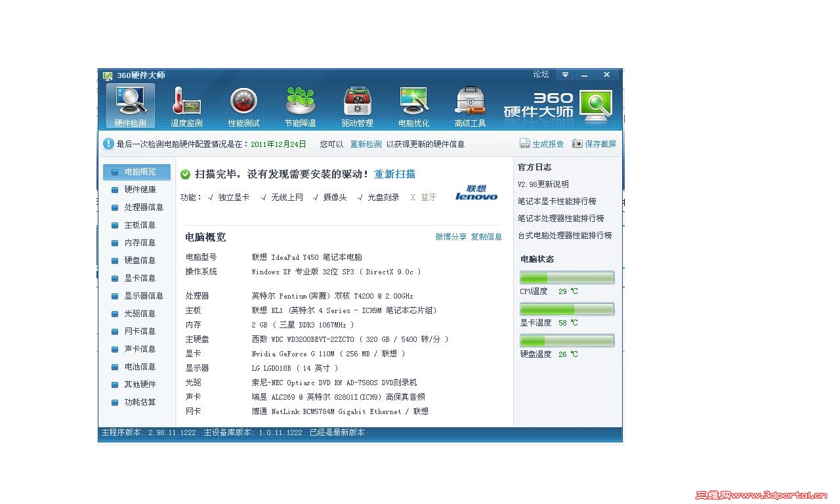Click the 博通 NetLink BCM5784M network text
Viewport: 840px width, 504px height.
click(340, 411)
